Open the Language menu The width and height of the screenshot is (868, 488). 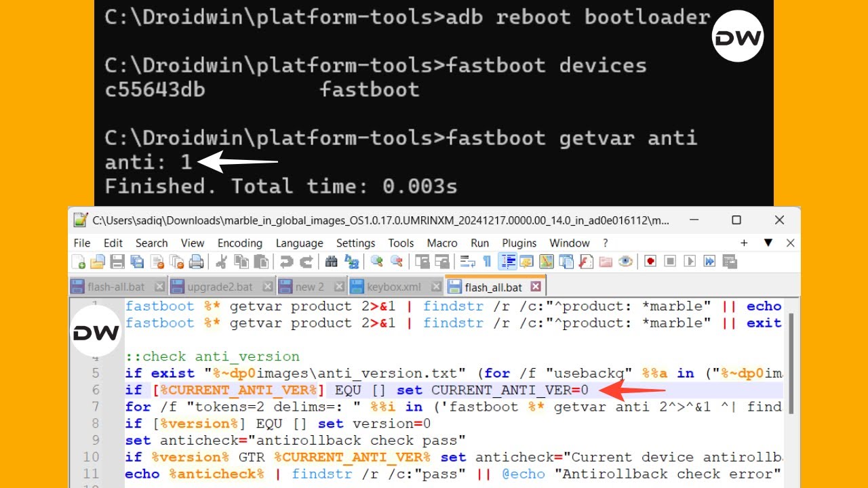point(299,243)
